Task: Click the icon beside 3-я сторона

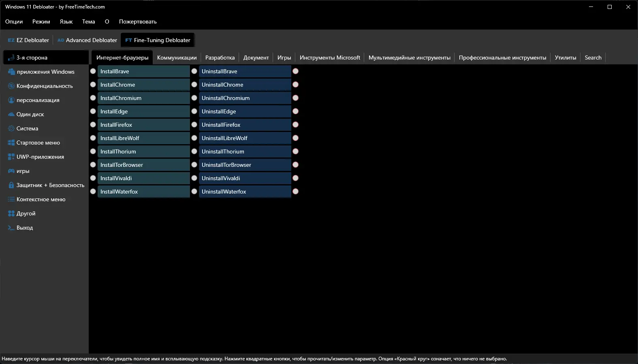Action: click(x=11, y=57)
